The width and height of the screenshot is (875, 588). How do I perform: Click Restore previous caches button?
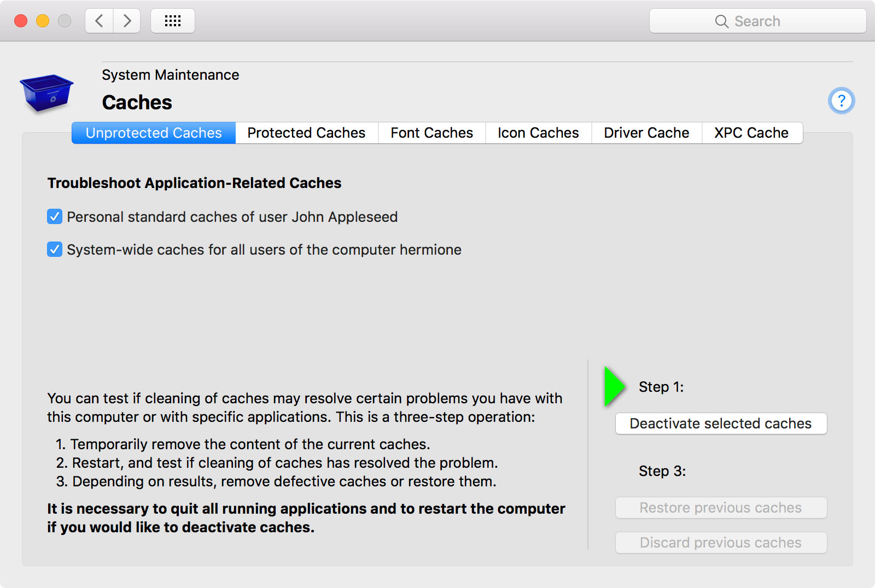[x=721, y=508]
